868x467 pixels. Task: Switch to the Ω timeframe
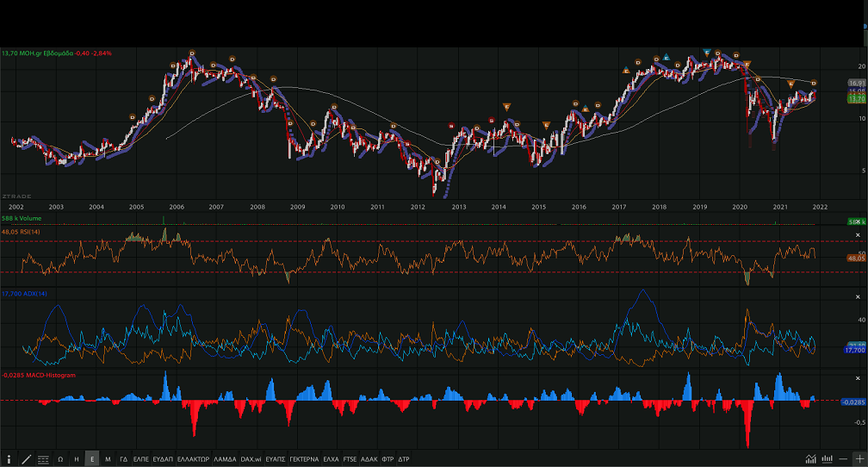[x=60, y=459]
